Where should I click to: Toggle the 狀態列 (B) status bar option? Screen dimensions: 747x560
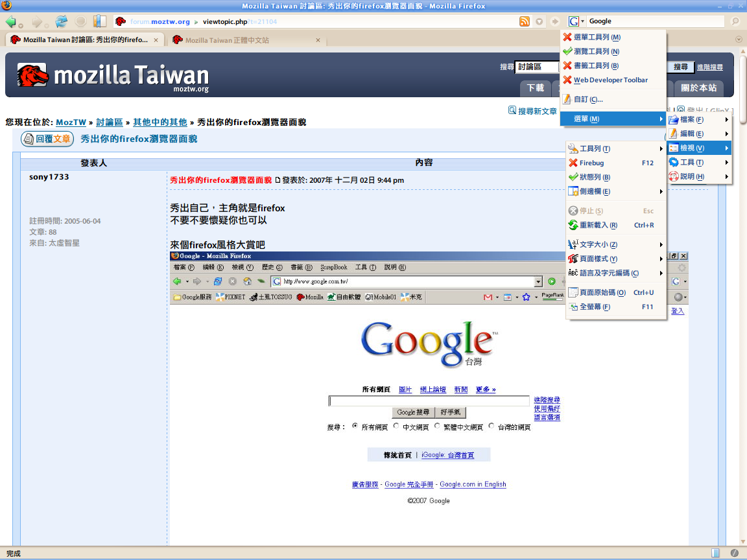(x=595, y=177)
